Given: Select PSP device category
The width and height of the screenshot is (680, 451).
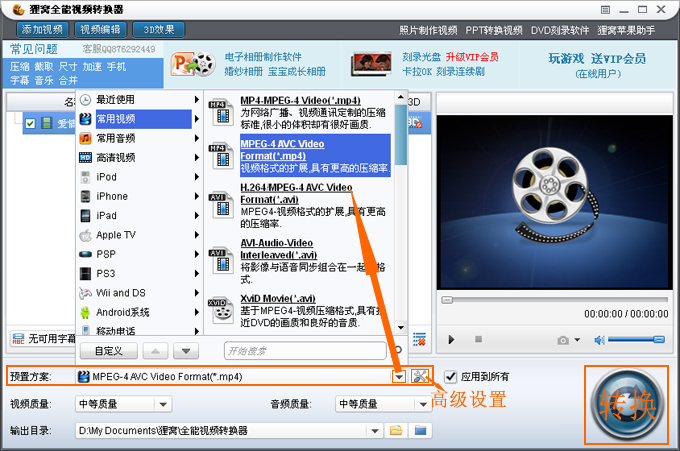Looking at the screenshot, I should point(139,254).
